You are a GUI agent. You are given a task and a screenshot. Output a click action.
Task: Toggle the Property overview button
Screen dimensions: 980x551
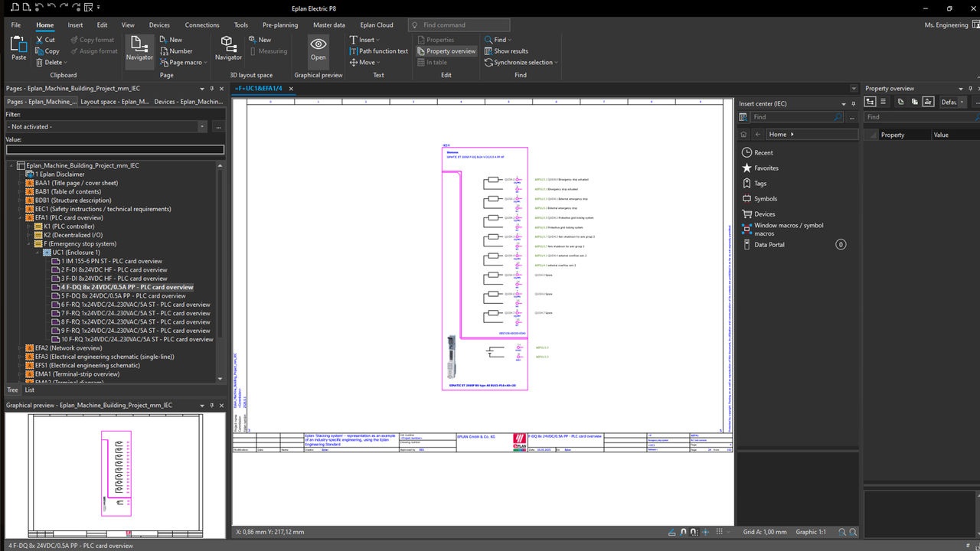click(446, 51)
